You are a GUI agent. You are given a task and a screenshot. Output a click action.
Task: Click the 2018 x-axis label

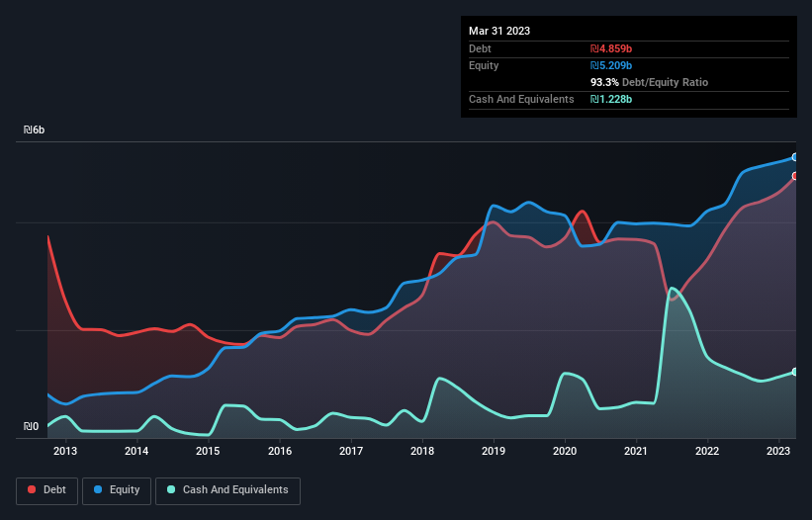tap(422, 451)
